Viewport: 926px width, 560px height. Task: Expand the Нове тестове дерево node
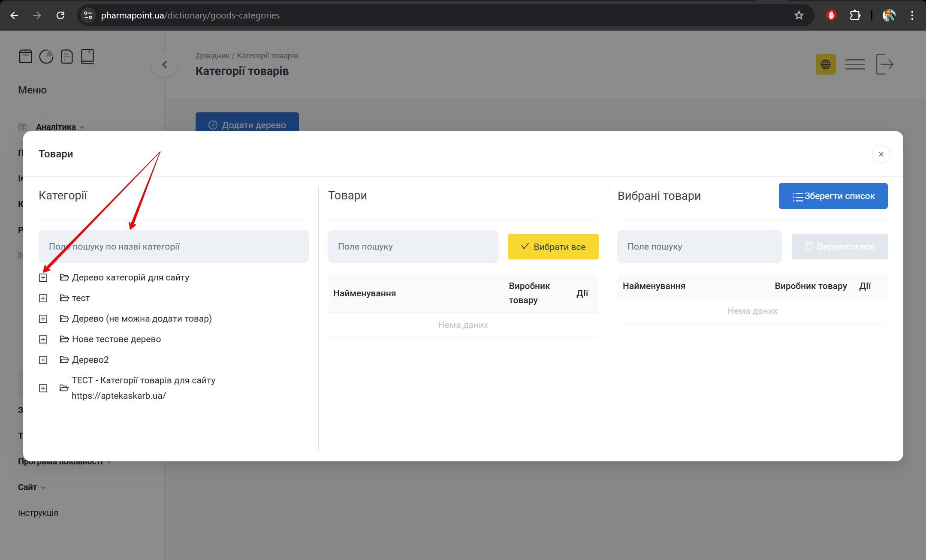(x=43, y=340)
